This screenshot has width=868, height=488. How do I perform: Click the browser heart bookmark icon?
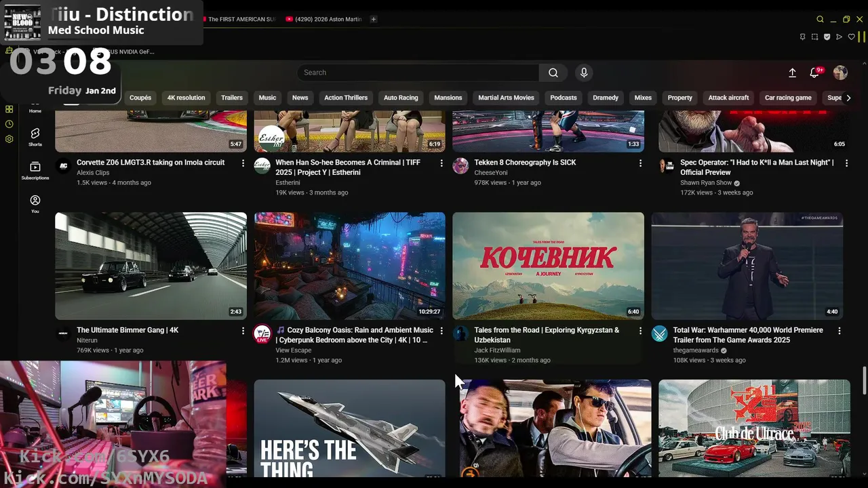coord(852,37)
